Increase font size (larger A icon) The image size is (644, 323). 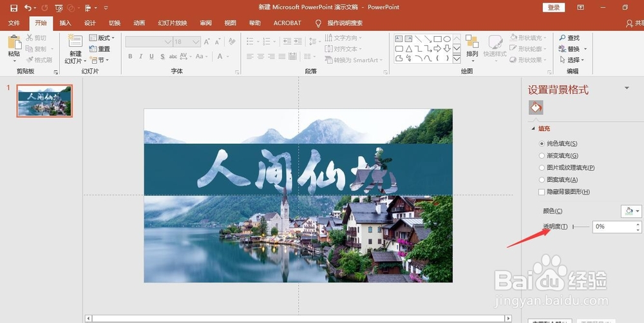(x=207, y=41)
